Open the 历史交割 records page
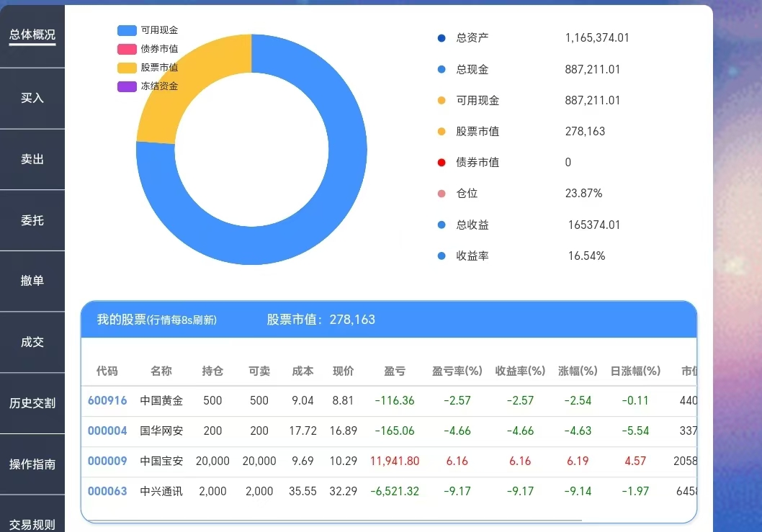The width and height of the screenshot is (762, 532). pyautogui.click(x=32, y=404)
